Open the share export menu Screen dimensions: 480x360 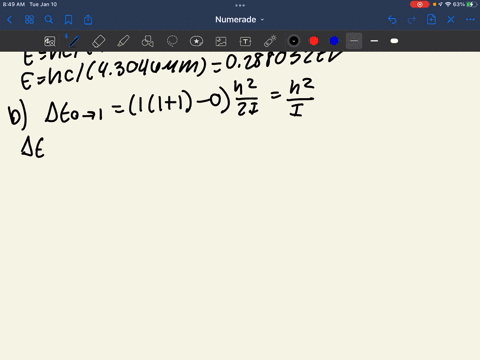[88, 20]
